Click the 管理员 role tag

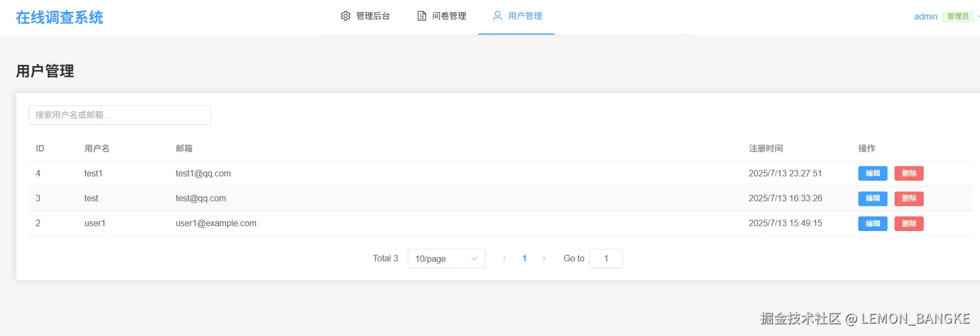tap(958, 17)
